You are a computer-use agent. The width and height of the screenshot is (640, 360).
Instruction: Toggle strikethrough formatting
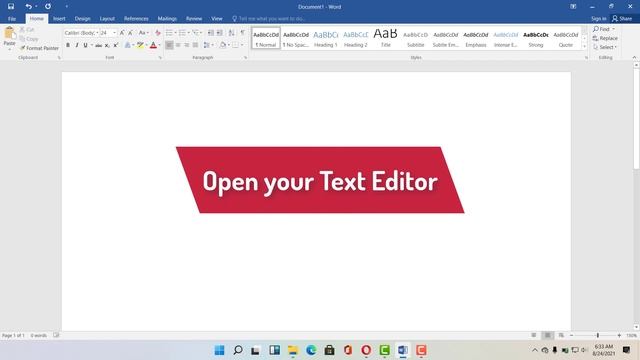[98, 45]
